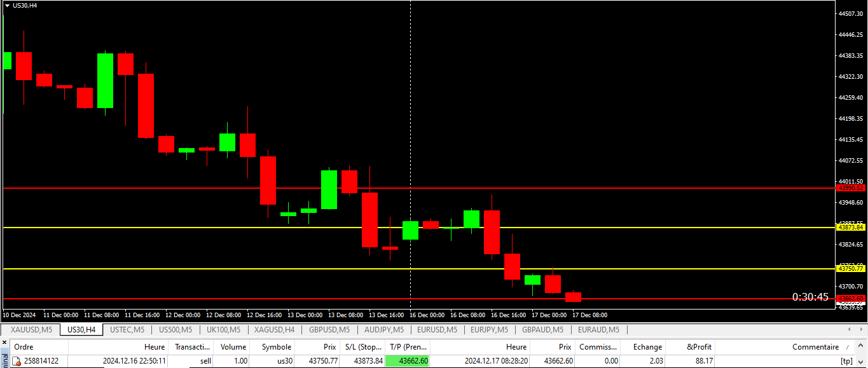Click the yellow 43873.84 price scale label
Screen dimensions: 868x368
pos(851,227)
